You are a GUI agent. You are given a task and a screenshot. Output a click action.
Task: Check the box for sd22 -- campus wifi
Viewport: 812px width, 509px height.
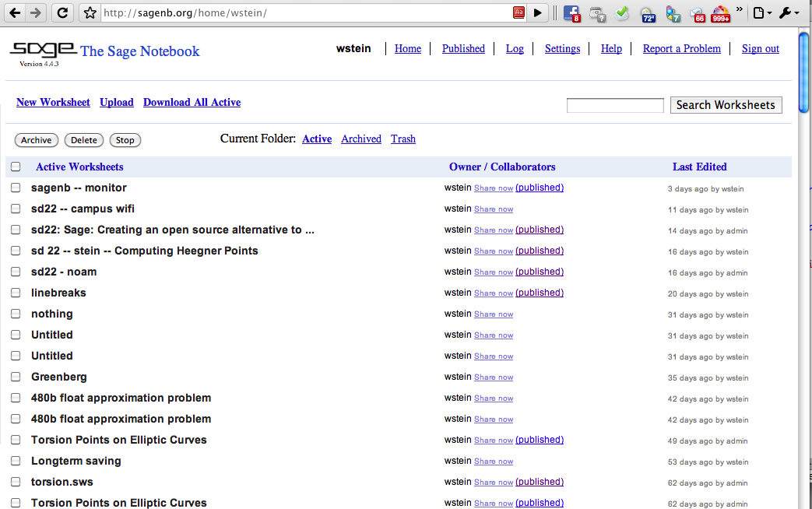[16, 209]
